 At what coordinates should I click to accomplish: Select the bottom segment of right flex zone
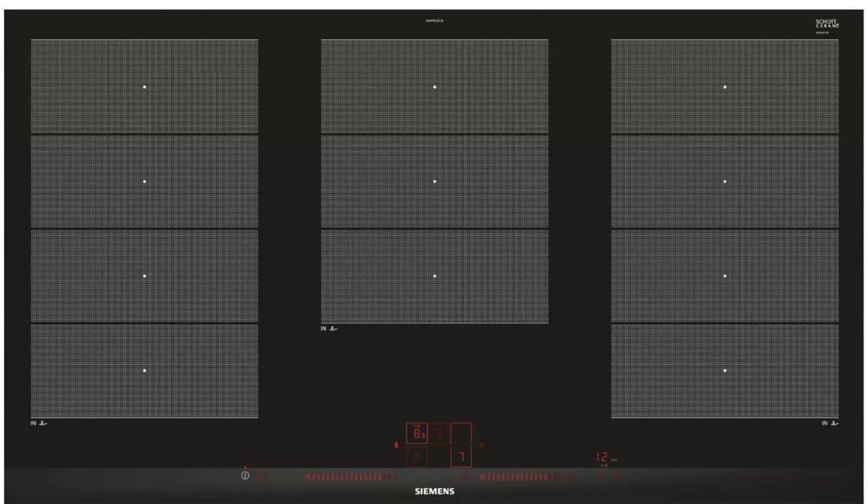[x=725, y=370]
